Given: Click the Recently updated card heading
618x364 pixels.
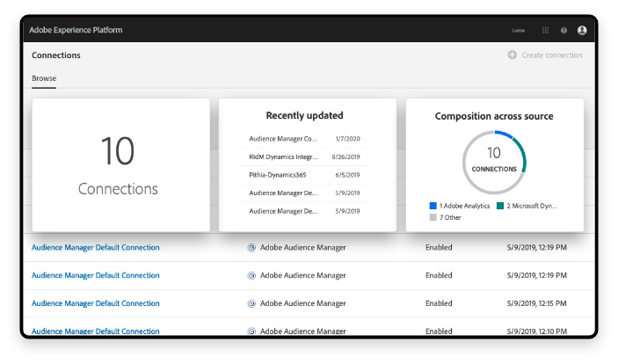Looking at the screenshot, I should coord(305,115).
